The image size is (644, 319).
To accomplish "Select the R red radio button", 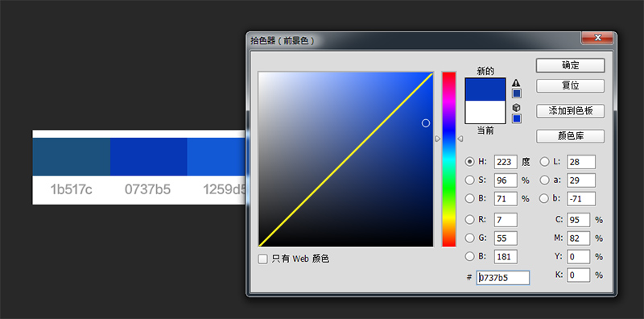I will point(469,220).
